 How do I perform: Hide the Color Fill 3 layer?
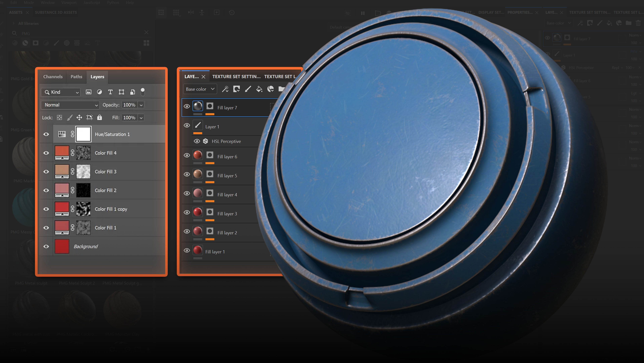point(46,172)
